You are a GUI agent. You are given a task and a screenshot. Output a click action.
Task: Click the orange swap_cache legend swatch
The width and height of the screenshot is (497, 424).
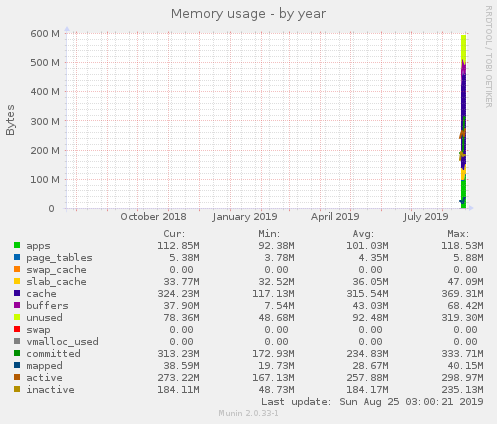17,269
